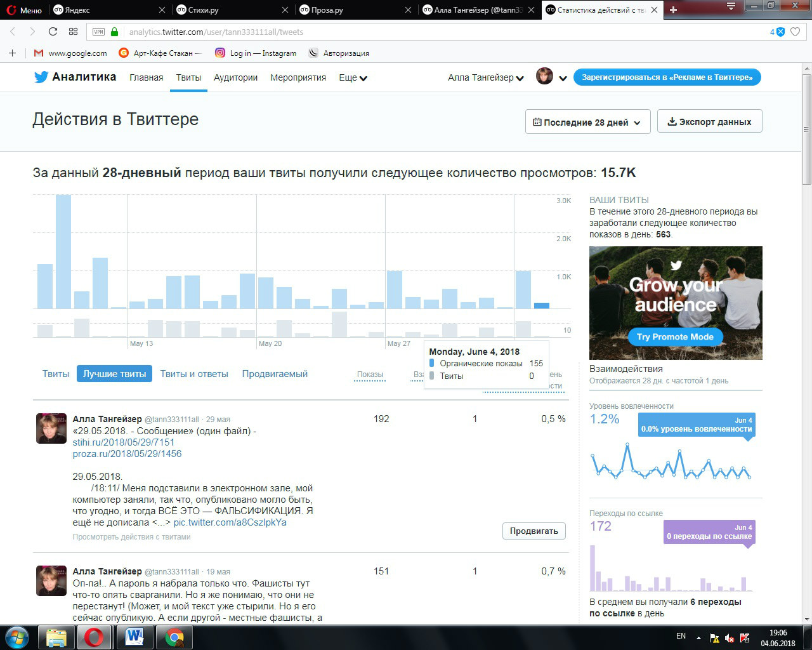The height and width of the screenshot is (650, 812).
Task: Click the ad blocker counter icon
Action: point(778,32)
